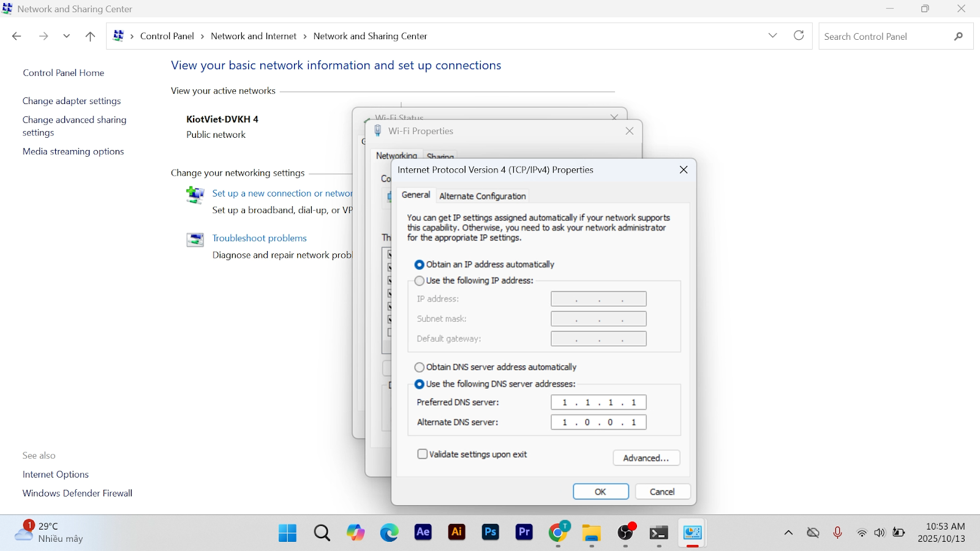Image resolution: width=980 pixels, height=551 pixels.
Task: Click the search magnifier in Control Panel search
Action: (x=959, y=37)
